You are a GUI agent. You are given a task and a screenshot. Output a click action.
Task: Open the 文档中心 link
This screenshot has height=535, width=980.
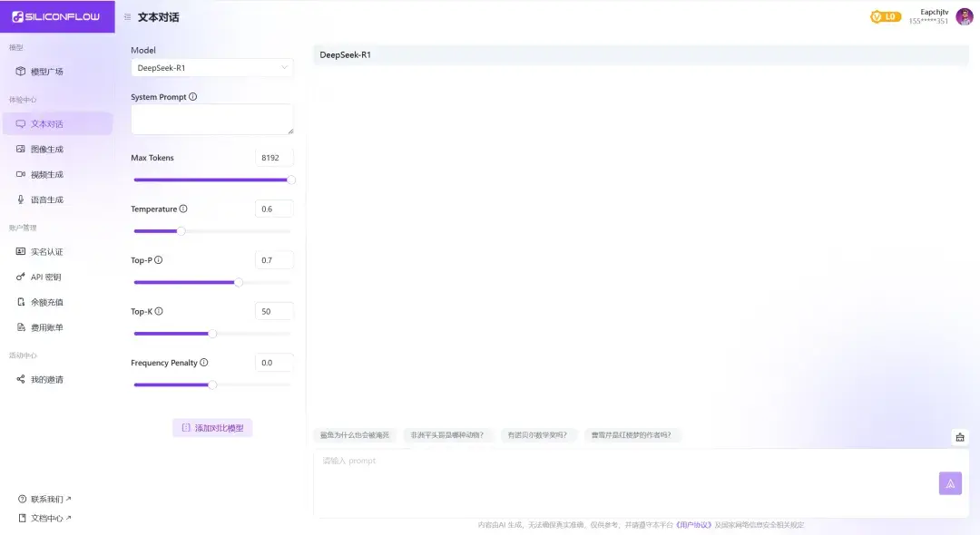(x=45, y=518)
